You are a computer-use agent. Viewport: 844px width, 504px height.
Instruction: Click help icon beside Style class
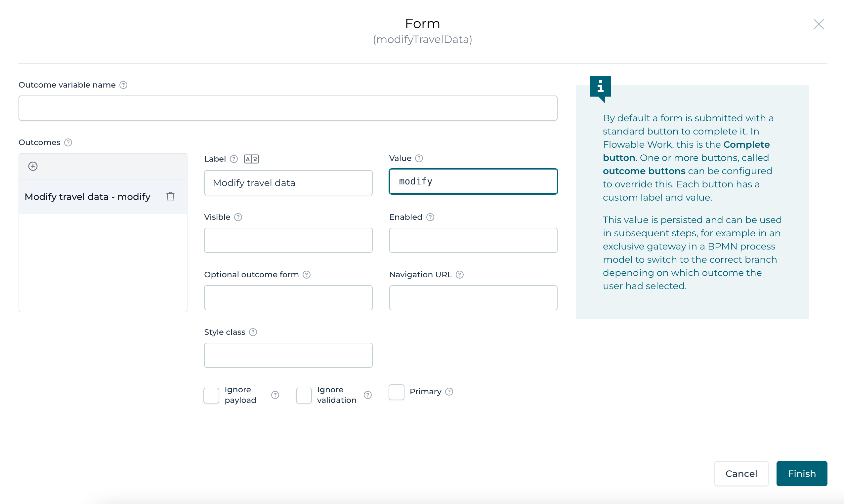click(x=253, y=332)
